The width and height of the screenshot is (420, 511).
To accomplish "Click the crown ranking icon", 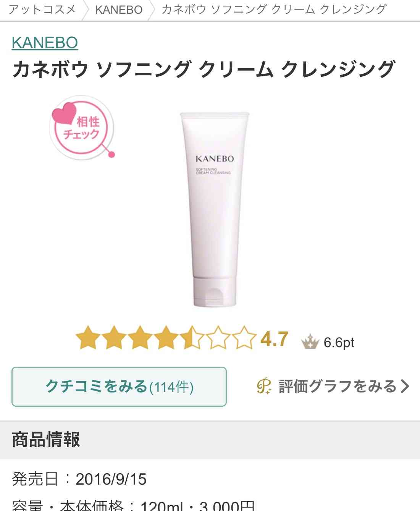I will (x=310, y=341).
